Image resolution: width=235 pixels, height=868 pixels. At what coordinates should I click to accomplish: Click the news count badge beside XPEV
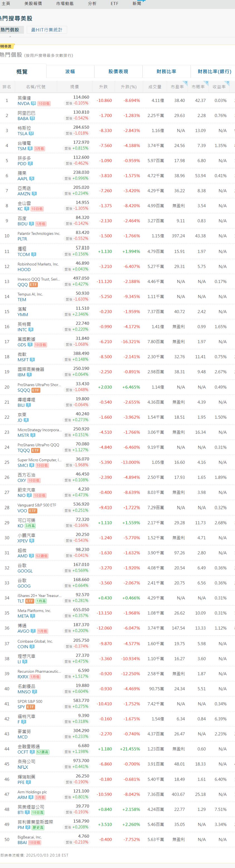click(32, 541)
